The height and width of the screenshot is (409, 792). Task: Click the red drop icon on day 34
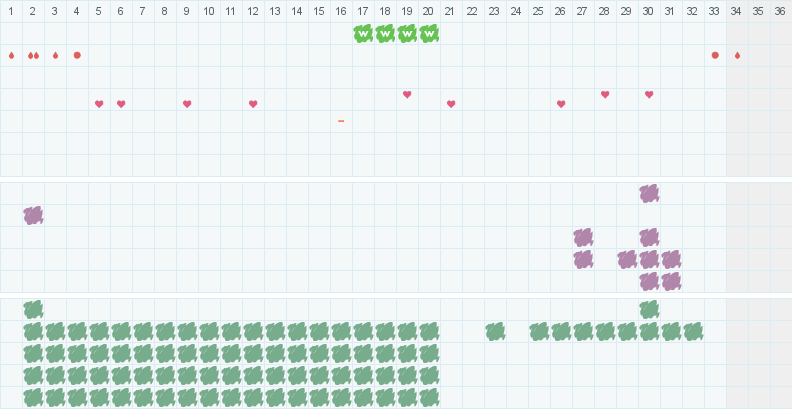coord(737,55)
